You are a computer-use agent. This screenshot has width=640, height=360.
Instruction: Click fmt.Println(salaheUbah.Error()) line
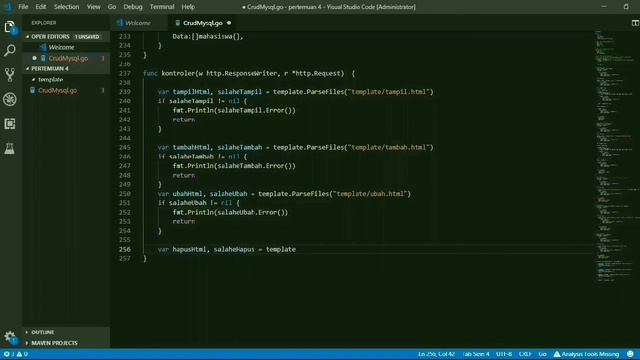(230, 212)
